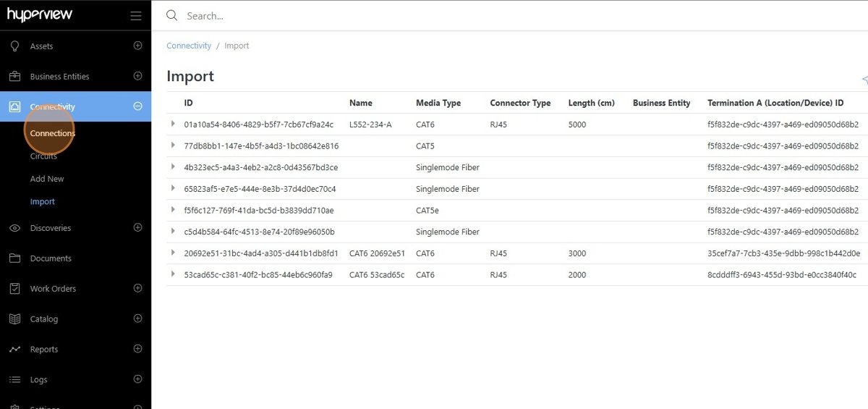Expand the Assets menu plus button

point(137,46)
